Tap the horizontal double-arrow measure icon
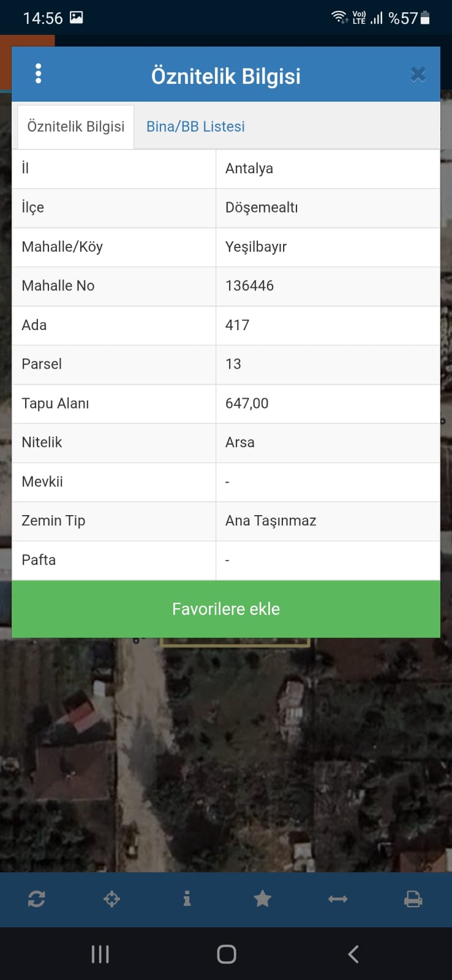 (338, 899)
